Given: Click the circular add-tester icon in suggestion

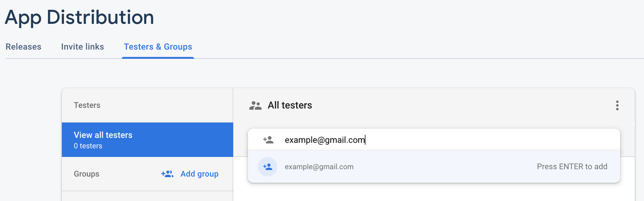Looking at the screenshot, I should click(x=267, y=167).
